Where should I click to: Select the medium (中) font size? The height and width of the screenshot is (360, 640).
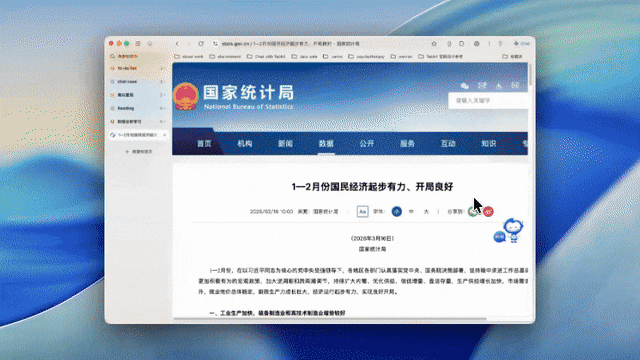click(x=411, y=211)
